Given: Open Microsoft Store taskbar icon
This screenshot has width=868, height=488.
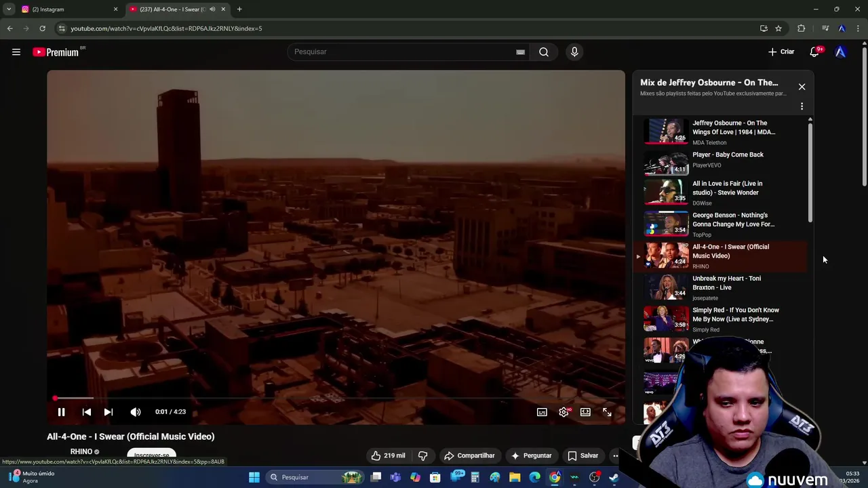Looking at the screenshot, I should tap(435, 477).
